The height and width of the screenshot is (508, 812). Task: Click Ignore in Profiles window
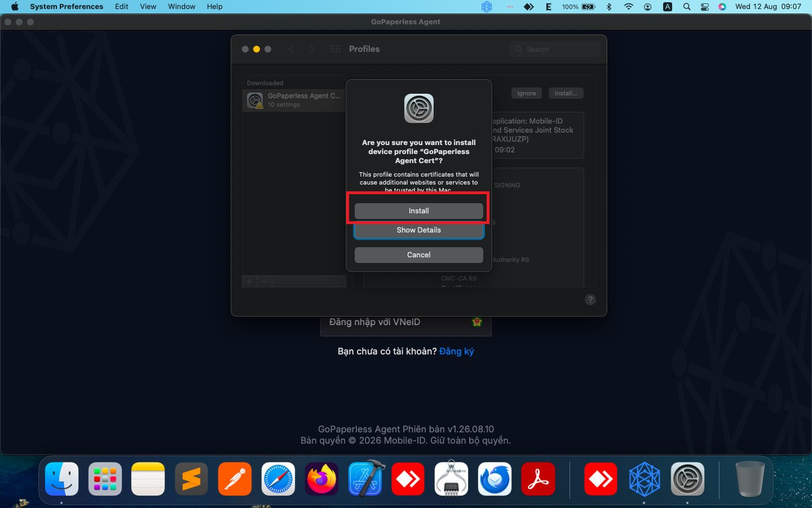527,93
